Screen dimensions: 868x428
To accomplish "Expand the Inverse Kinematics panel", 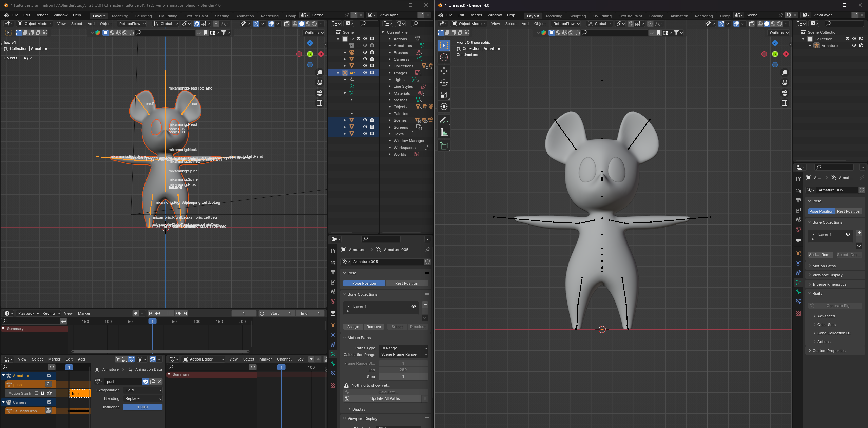I will (829, 284).
